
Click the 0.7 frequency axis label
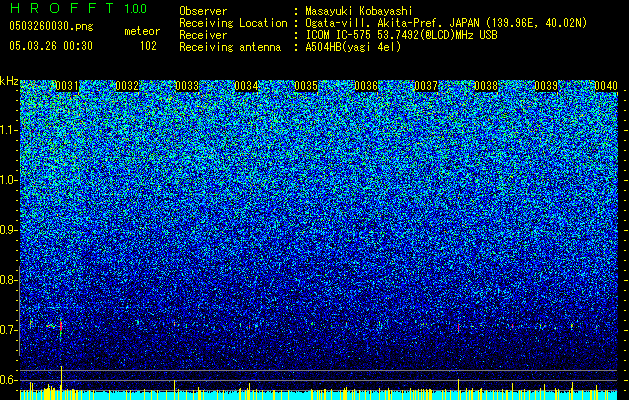[x=9, y=330]
